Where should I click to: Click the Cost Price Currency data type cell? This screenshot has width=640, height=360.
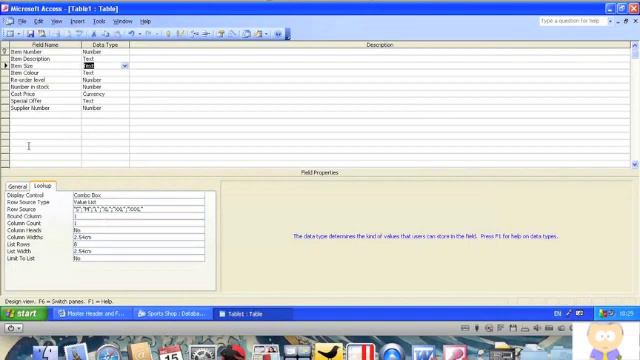pyautogui.click(x=105, y=94)
